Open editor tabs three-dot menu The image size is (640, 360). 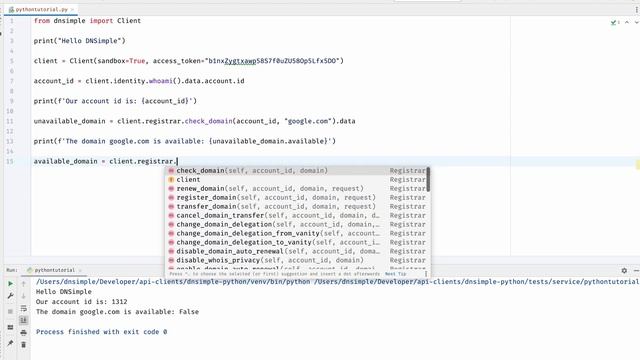pos(637,9)
